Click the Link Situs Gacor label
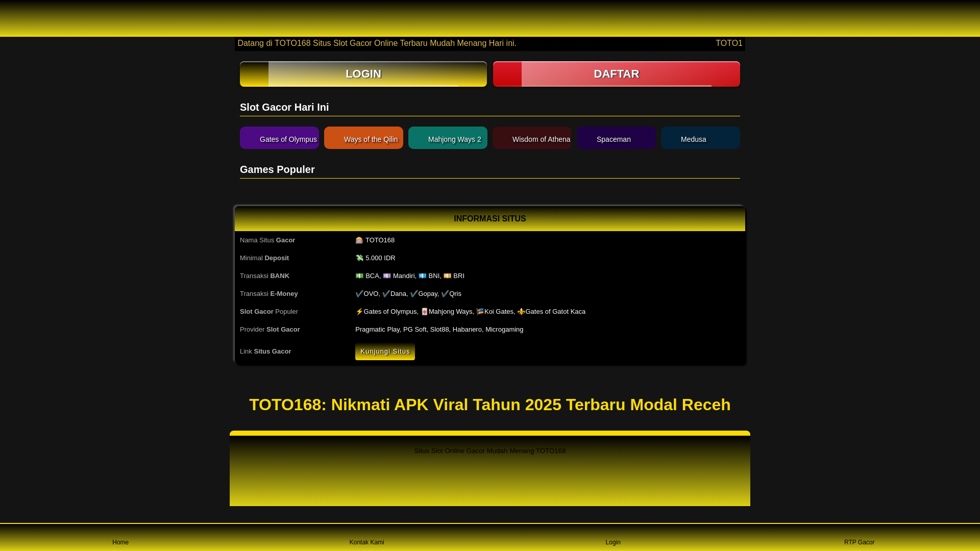Image resolution: width=980 pixels, height=551 pixels. (265, 352)
